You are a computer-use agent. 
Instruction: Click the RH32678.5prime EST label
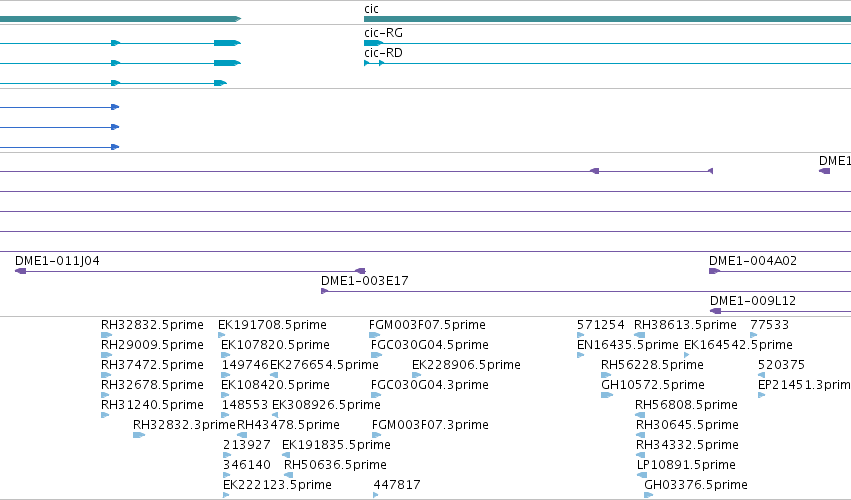coord(152,385)
